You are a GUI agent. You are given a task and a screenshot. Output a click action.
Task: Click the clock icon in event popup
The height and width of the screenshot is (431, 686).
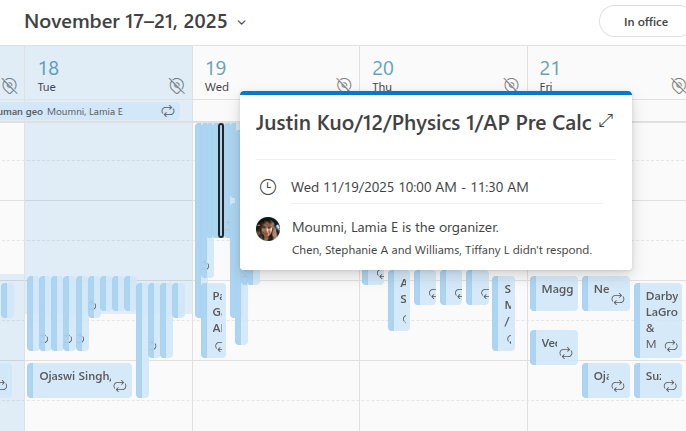pyautogui.click(x=267, y=187)
